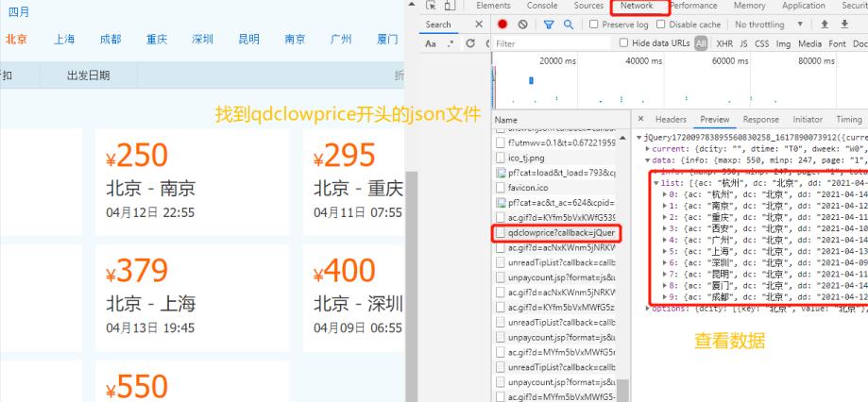868x402 pixels.
Task: Refresh search results icon
Action: [470, 43]
